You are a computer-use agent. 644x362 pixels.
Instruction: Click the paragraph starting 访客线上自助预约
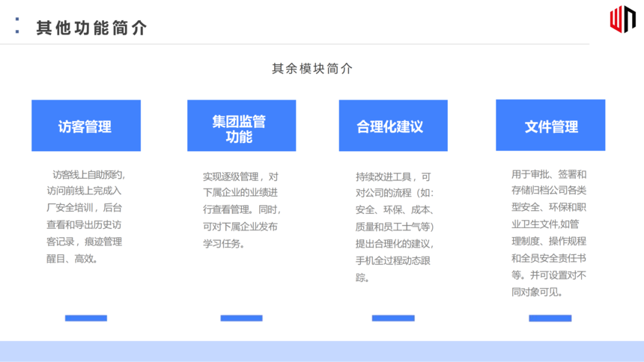pyautogui.click(x=85, y=216)
